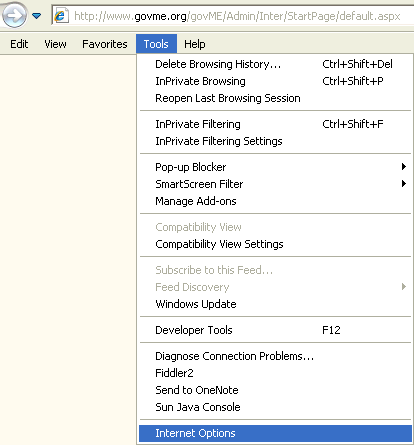Screen dimensions: 414x445
Task: Open the Favorites menu
Action: click(x=105, y=44)
